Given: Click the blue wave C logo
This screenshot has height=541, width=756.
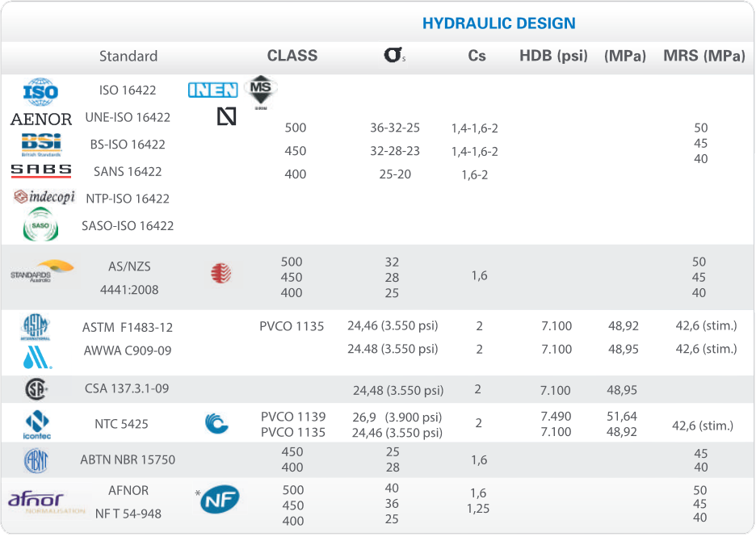Looking at the screenshot, I should tap(216, 424).
